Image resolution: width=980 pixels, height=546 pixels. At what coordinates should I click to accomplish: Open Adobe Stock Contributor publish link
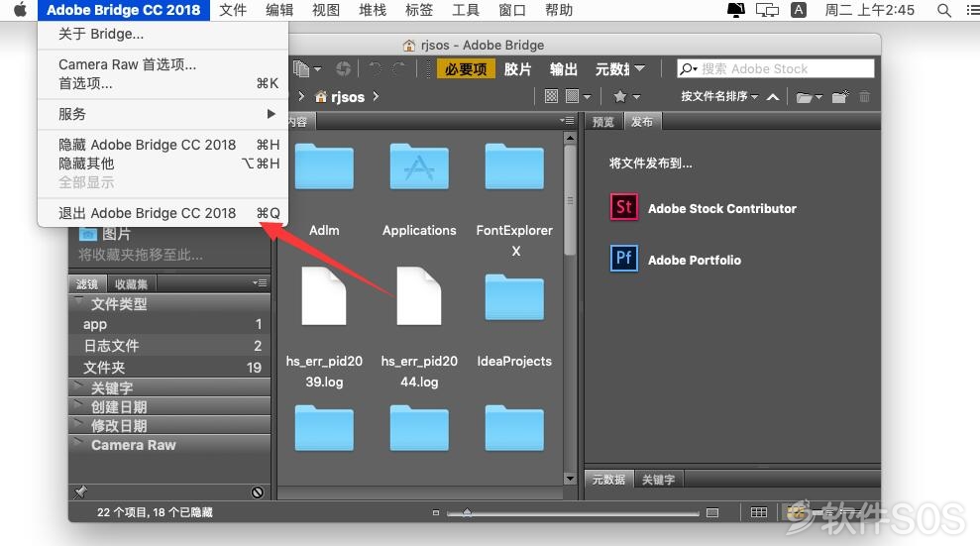722,209
